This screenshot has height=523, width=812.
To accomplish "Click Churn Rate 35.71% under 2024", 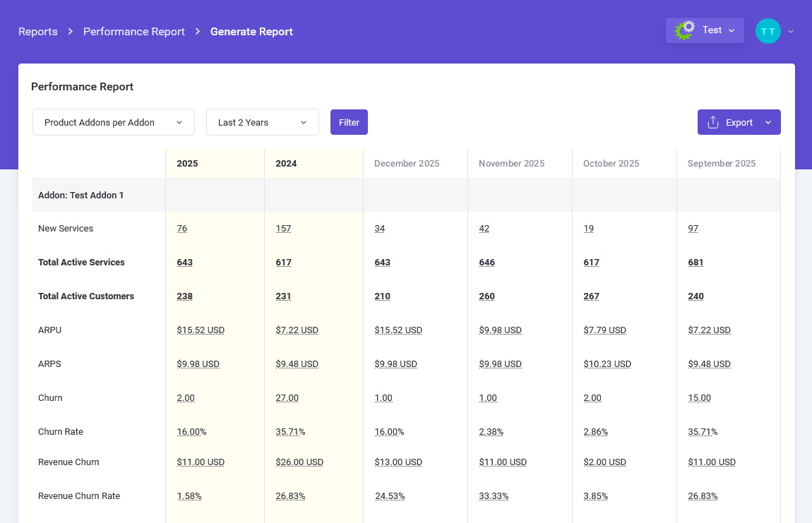I will point(290,431).
